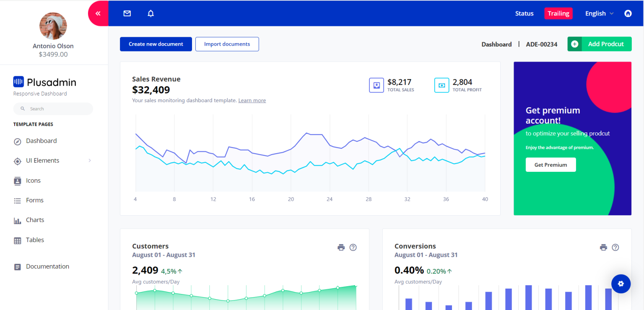Click the home icon in top bar
The height and width of the screenshot is (310, 644).
(x=628, y=13)
